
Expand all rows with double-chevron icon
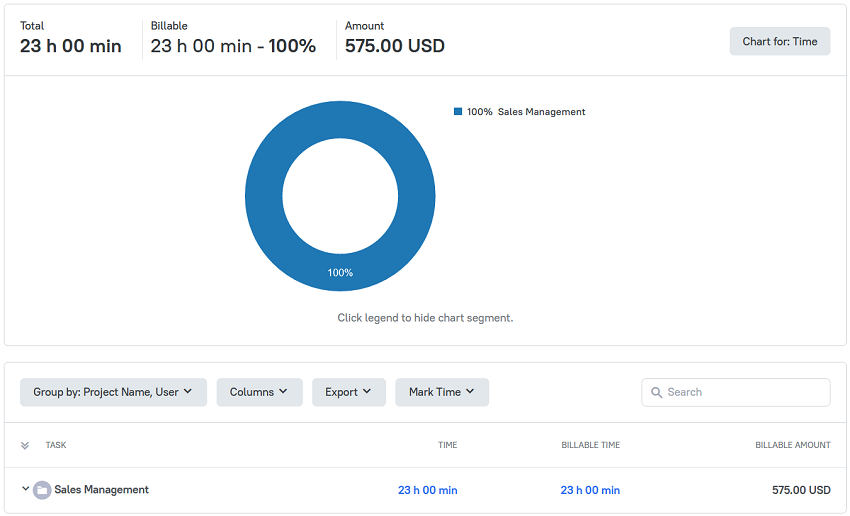point(25,446)
